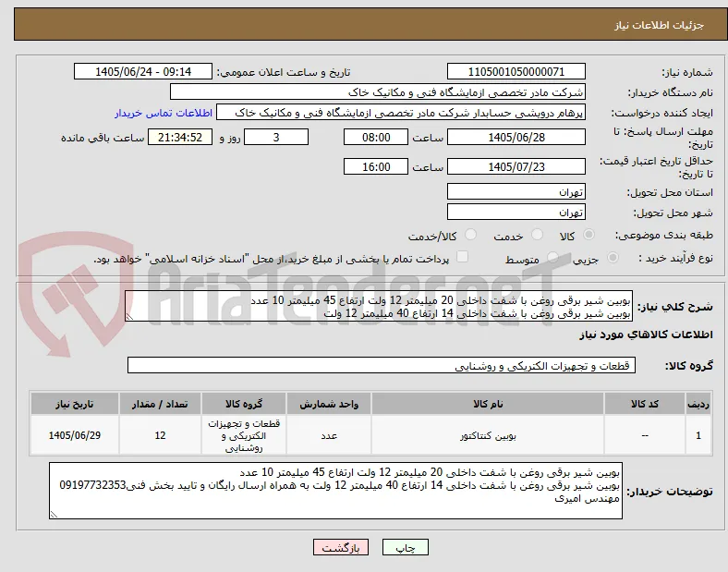Select the جزیی purchase type radio
The width and height of the screenshot is (728, 572).
click(613, 257)
